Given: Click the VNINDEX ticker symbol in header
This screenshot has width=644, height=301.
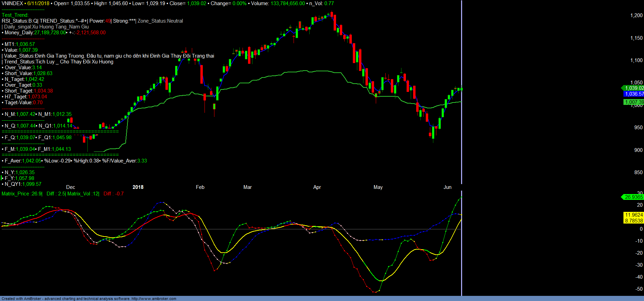Looking at the screenshot, I should click(12, 3).
